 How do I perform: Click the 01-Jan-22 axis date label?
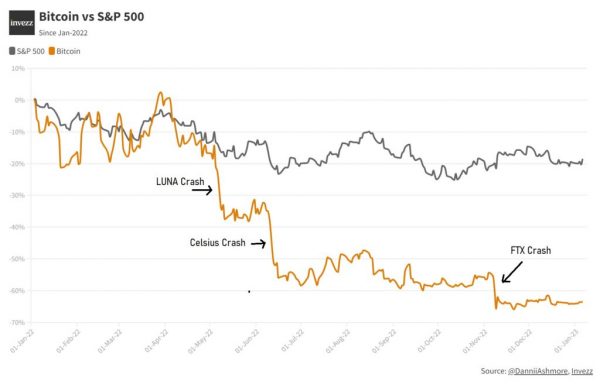(22, 341)
